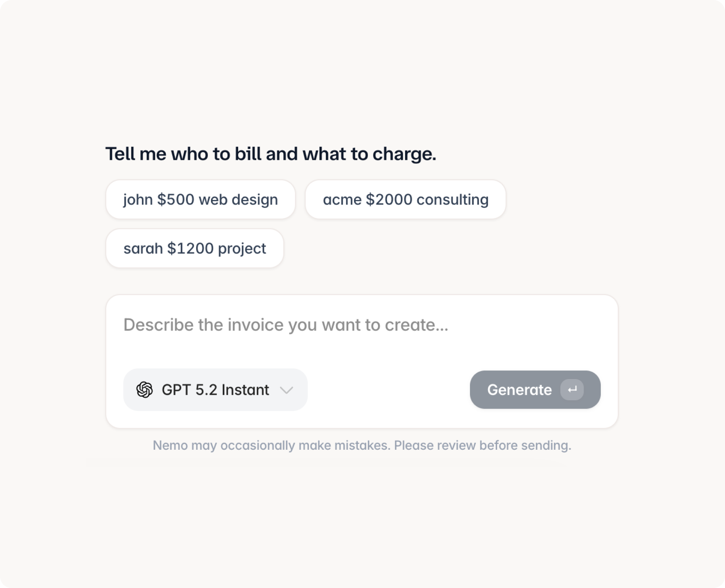Click the OpenAI logo icon in model selector

pyautogui.click(x=145, y=390)
